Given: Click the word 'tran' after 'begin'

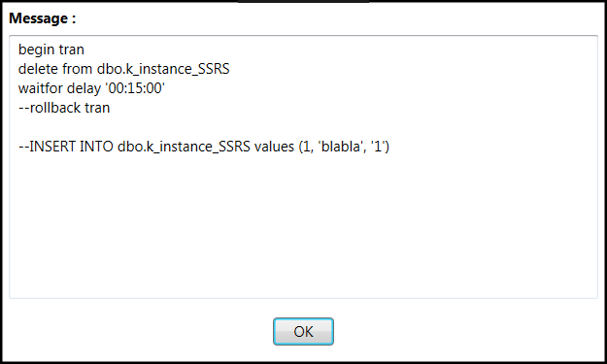Looking at the screenshot, I should [x=72, y=50].
